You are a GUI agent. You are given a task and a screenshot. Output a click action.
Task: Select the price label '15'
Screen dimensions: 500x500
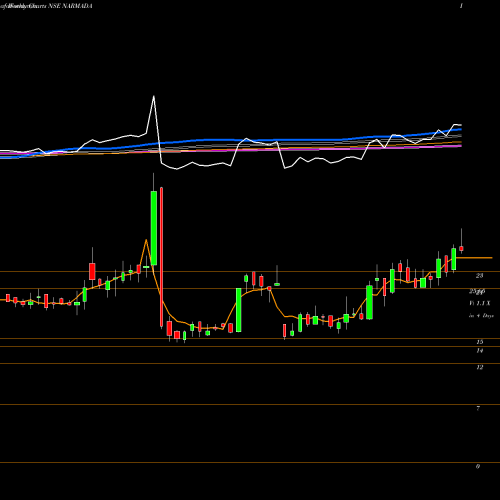(480, 342)
